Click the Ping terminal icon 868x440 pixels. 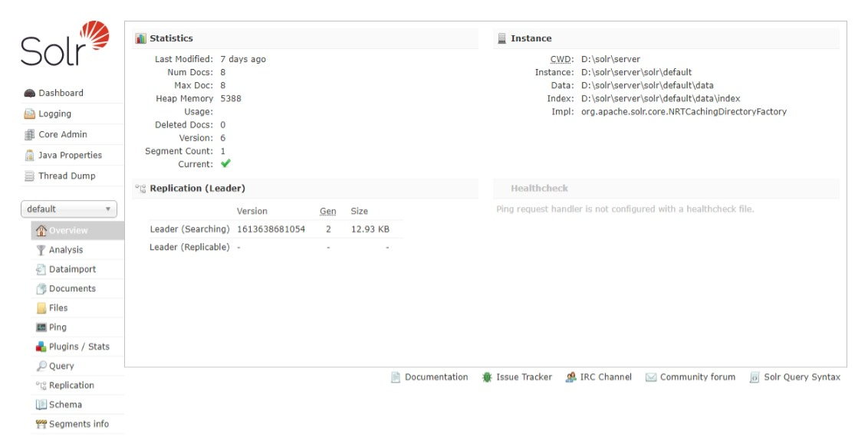pos(41,327)
